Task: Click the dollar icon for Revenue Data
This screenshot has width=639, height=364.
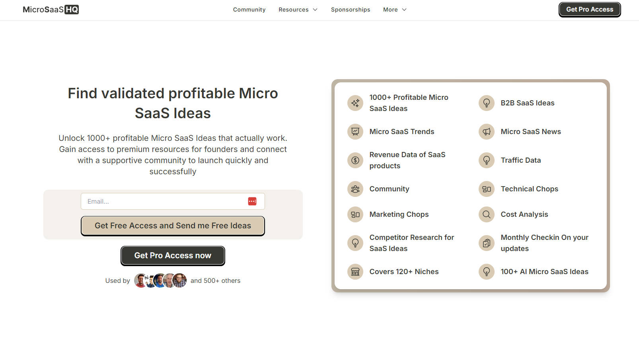Action: click(x=355, y=160)
